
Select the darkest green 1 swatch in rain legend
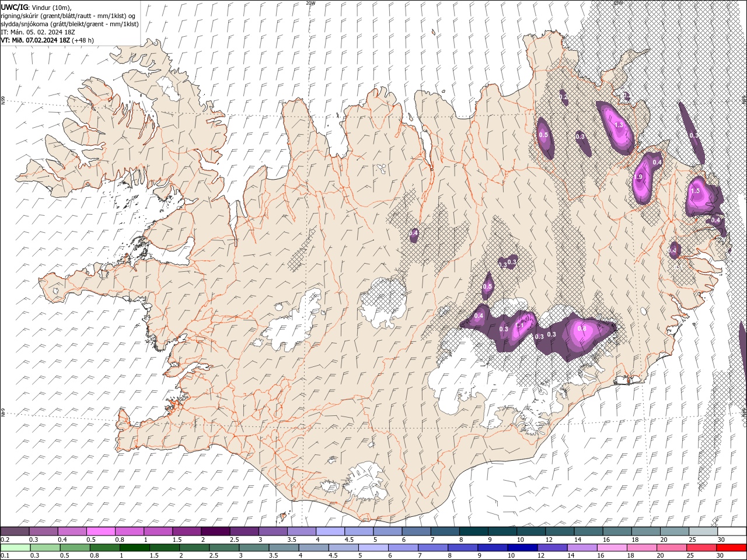[x=135, y=548]
